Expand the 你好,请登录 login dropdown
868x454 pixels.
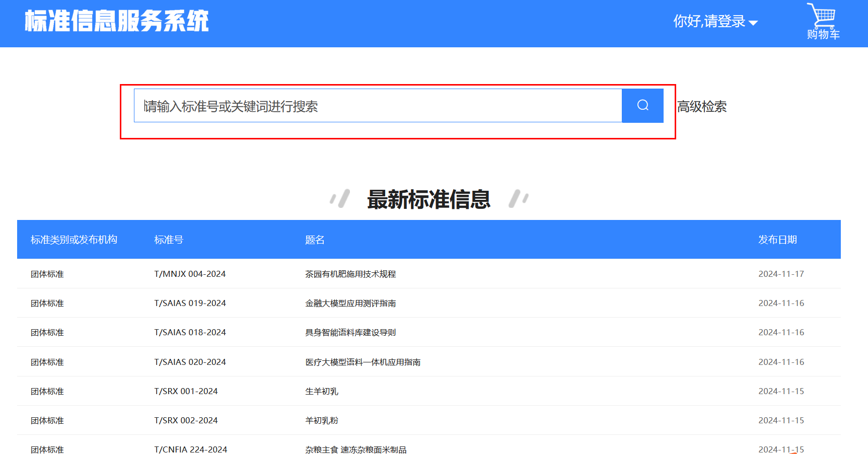coord(715,22)
